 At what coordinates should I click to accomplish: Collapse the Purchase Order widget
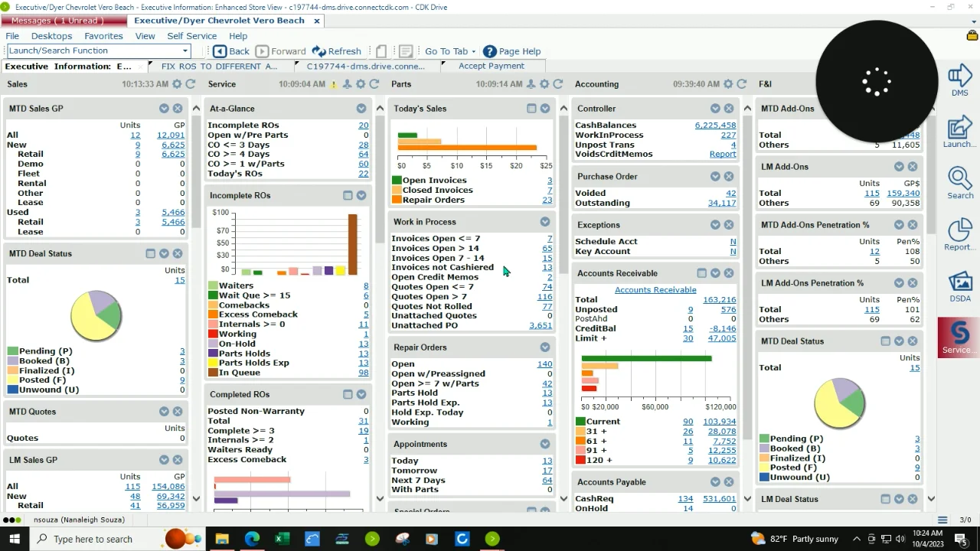pyautogui.click(x=715, y=177)
